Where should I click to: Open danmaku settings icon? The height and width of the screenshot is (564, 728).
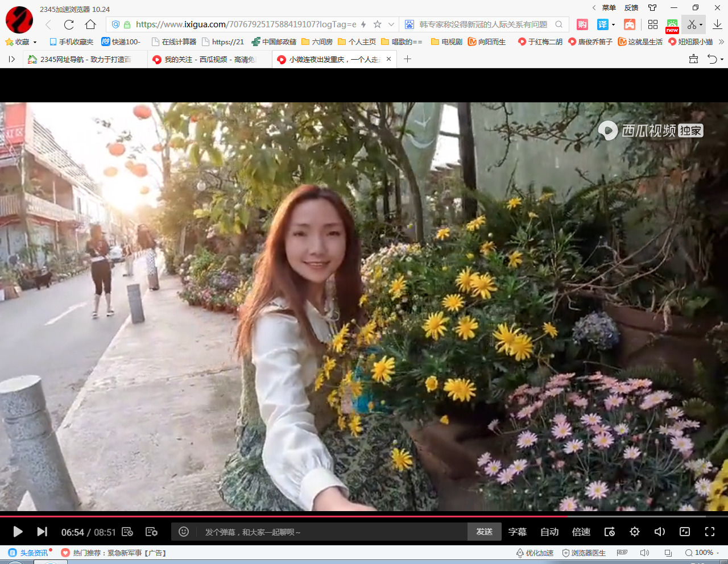pyautogui.click(x=151, y=532)
